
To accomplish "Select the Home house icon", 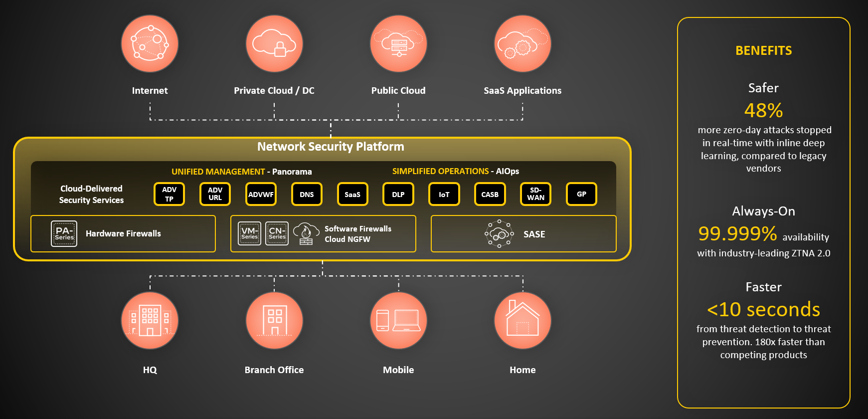I will tap(522, 321).
